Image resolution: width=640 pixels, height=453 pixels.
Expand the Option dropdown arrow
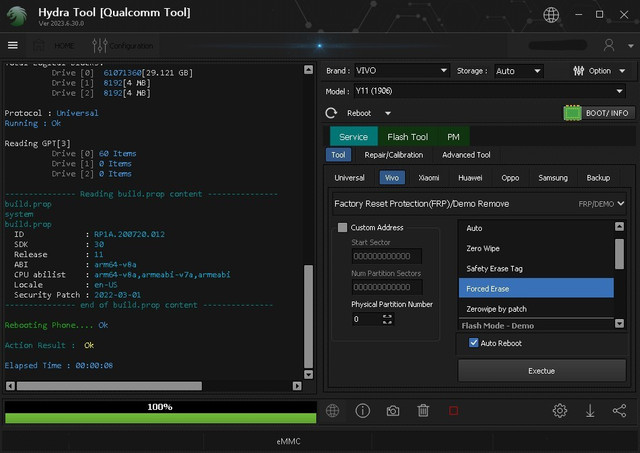click(622, 71)
